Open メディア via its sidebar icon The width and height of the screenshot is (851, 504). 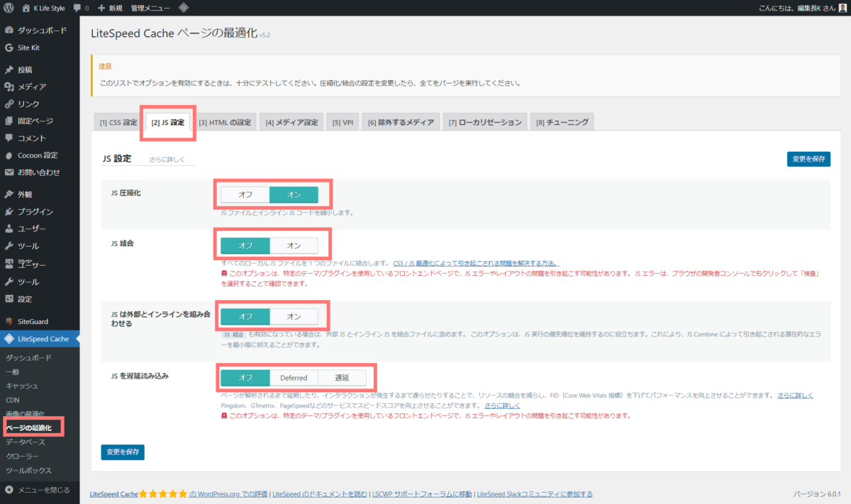tap(9, 84)
